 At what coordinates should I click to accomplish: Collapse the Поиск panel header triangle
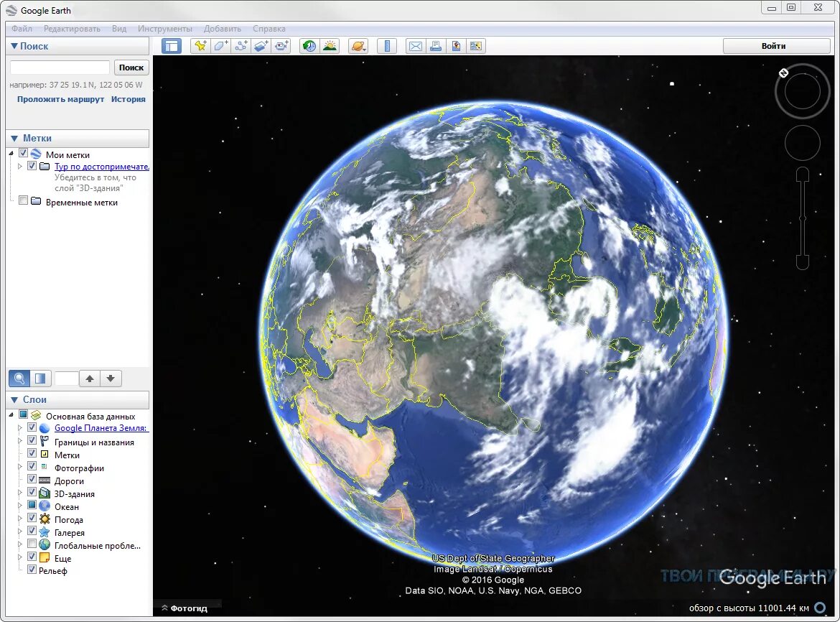click(x=14, y=46)
